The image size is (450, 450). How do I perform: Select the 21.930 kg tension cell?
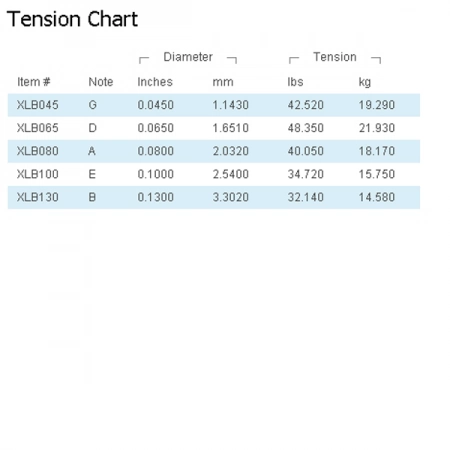[x=377, y=128]
